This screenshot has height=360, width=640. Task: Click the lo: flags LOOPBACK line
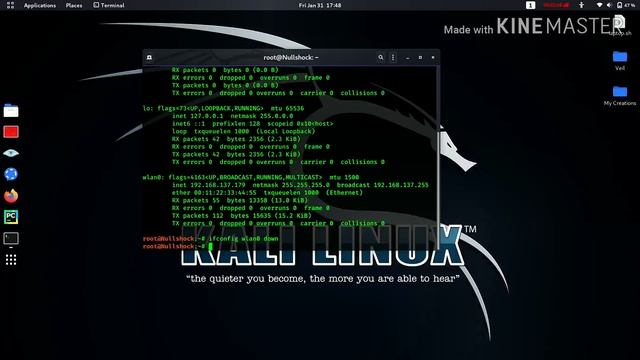click(x=223, y=108)
